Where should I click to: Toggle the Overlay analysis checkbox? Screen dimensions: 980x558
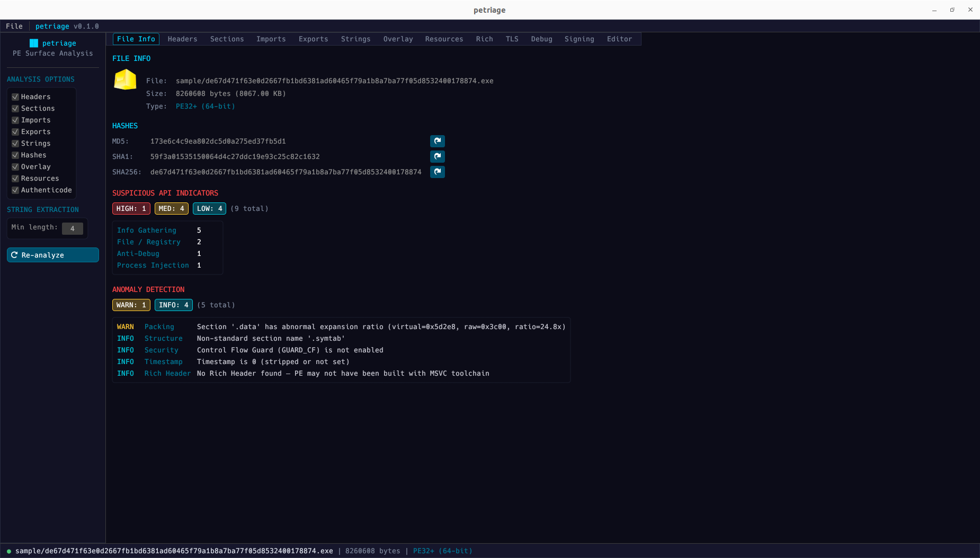pos(15,166)
